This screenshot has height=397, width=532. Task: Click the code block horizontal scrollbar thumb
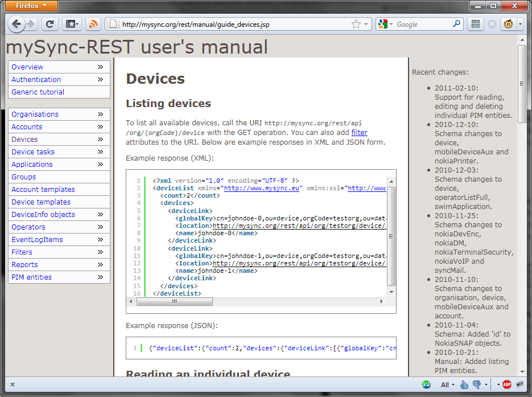click(174, 301)
